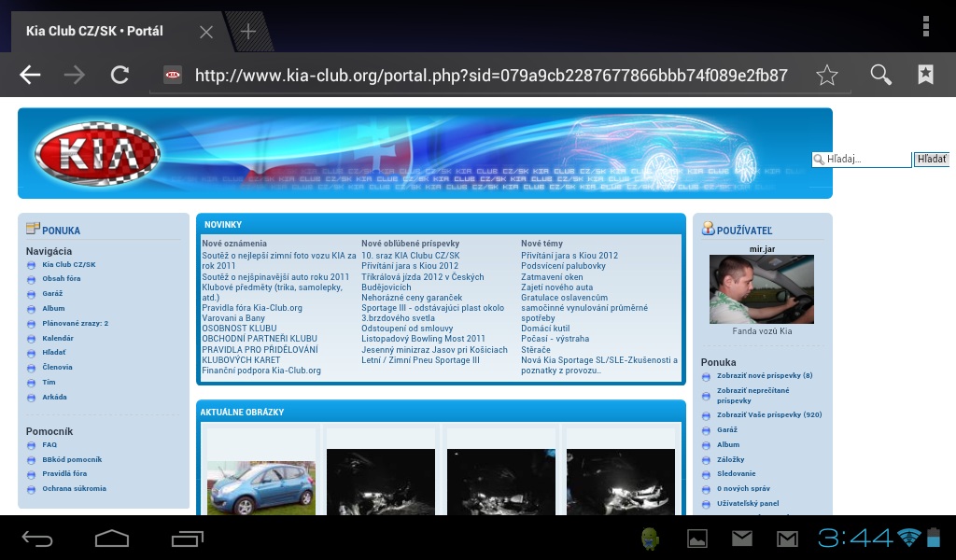
Task: Tap the Wi-Fi status icon
Action: click(x=909, y=538)
